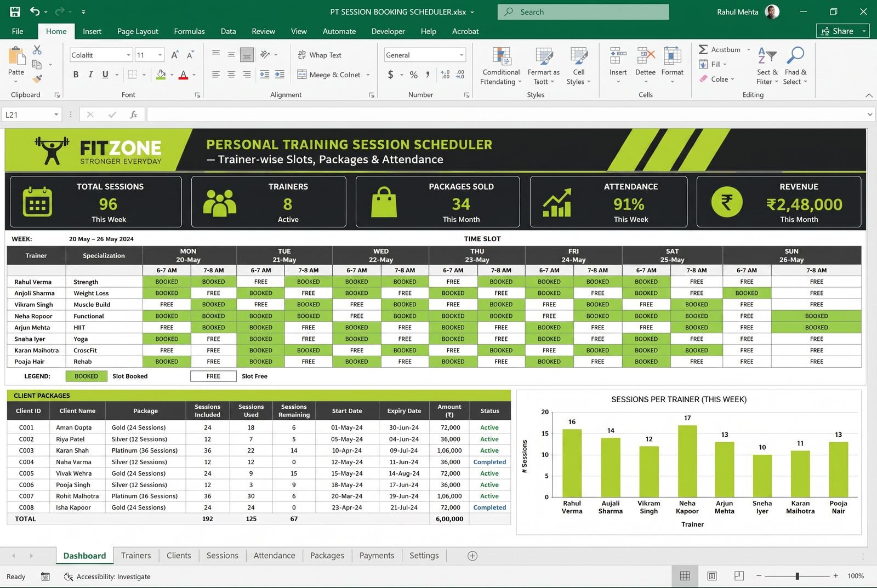Switch to Page Break Preview icon
This screenshot has width=877, height=588.
click(739, 576)
